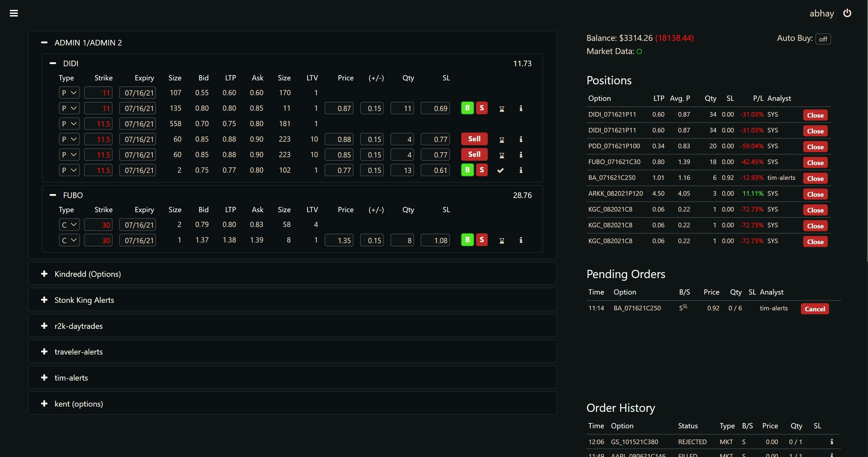Click hourglass icon on DIDI 0.88 Sell row
This screenshot has width=868, height=457.
[x=502, y=140]
